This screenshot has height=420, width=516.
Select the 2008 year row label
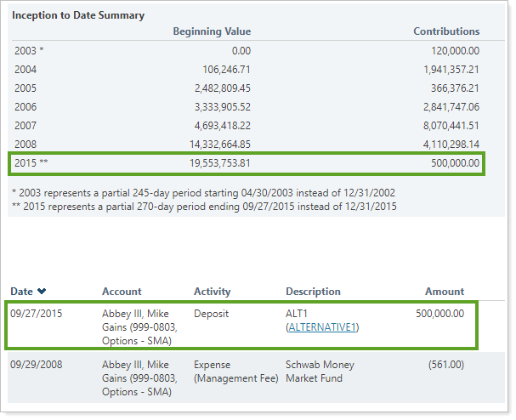coord(26,145)
